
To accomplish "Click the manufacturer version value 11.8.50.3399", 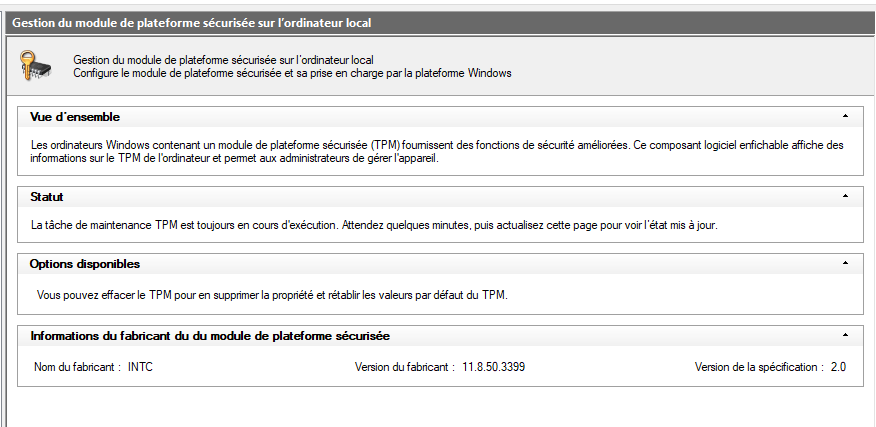I will click(x=493, y=367).
